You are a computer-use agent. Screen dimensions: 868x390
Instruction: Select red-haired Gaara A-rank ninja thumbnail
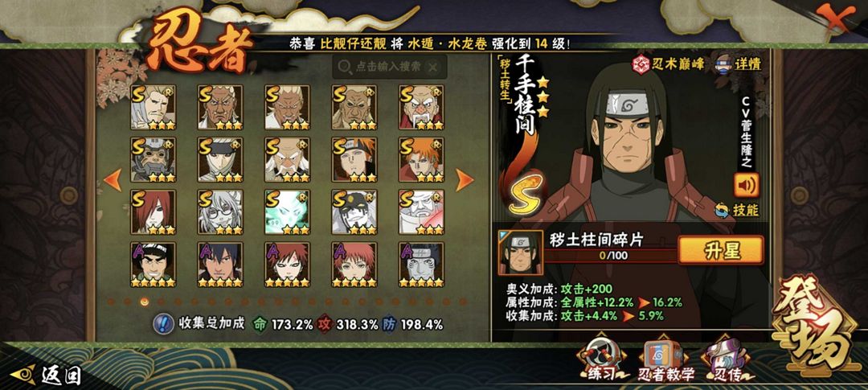(287, 265)
